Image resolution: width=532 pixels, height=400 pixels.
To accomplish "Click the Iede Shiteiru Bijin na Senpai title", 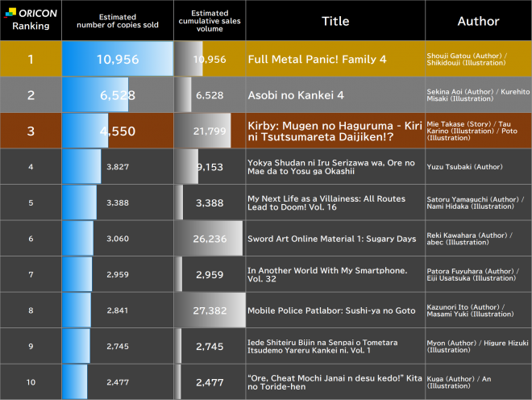I will [x=322, y=346].
